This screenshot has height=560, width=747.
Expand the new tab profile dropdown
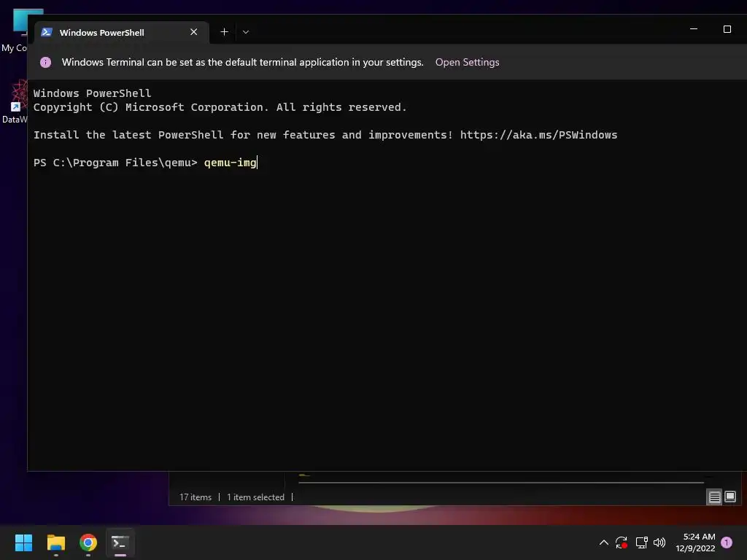point(246,32)
